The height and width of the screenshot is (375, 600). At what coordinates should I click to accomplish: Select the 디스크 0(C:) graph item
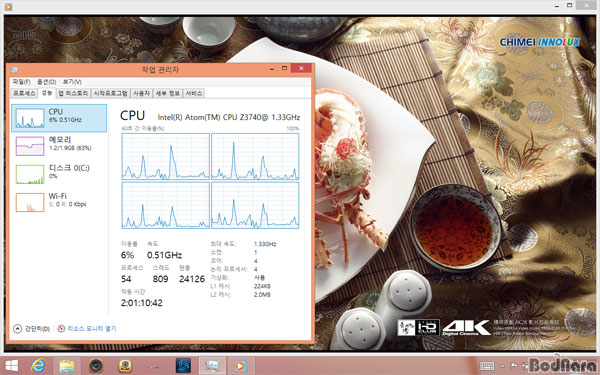[59, 174]
